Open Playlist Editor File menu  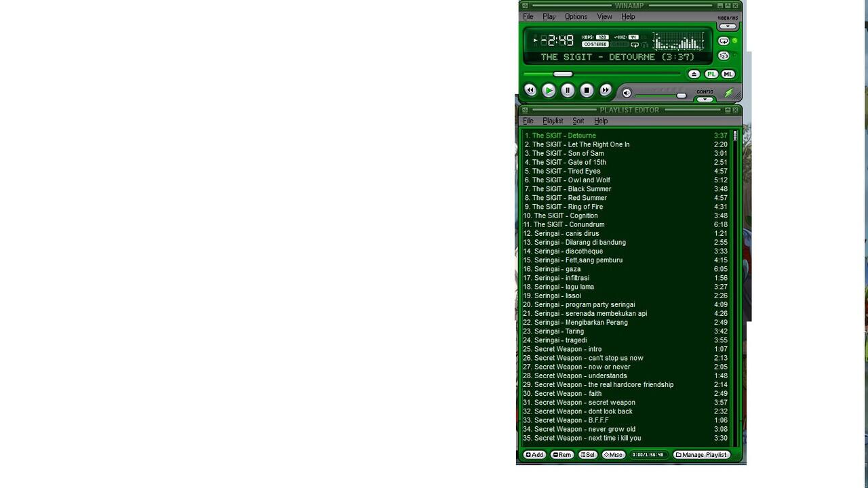tap(528, 121)
